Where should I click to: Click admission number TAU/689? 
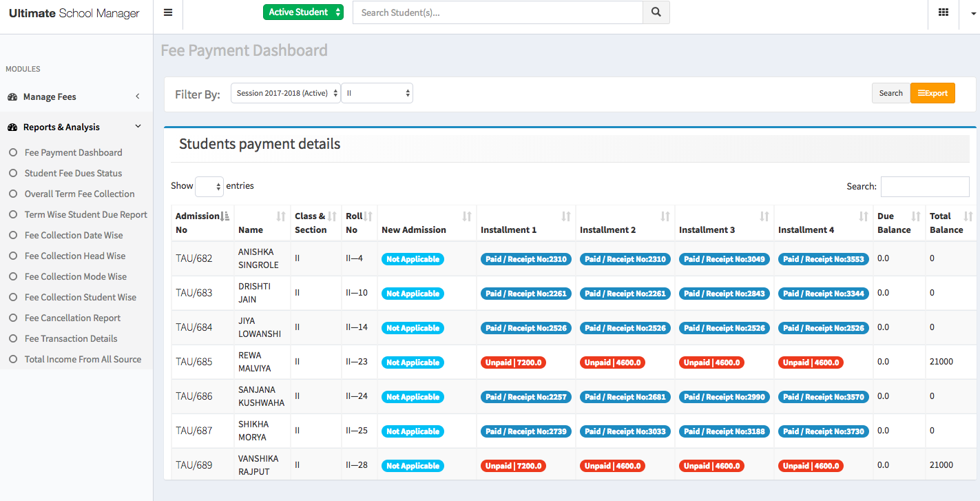point(194,465)
